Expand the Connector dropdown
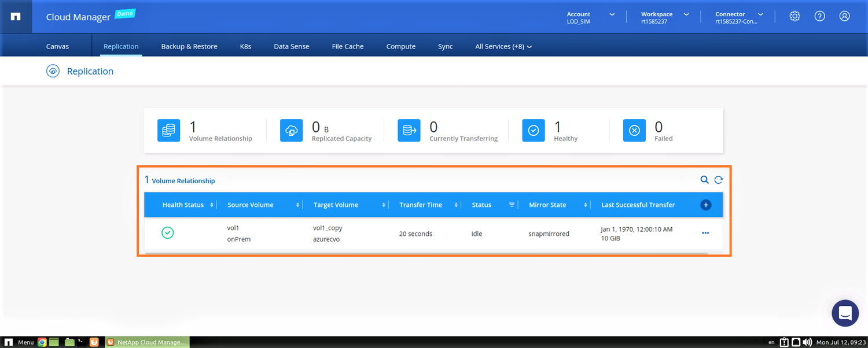 [760, 14]
